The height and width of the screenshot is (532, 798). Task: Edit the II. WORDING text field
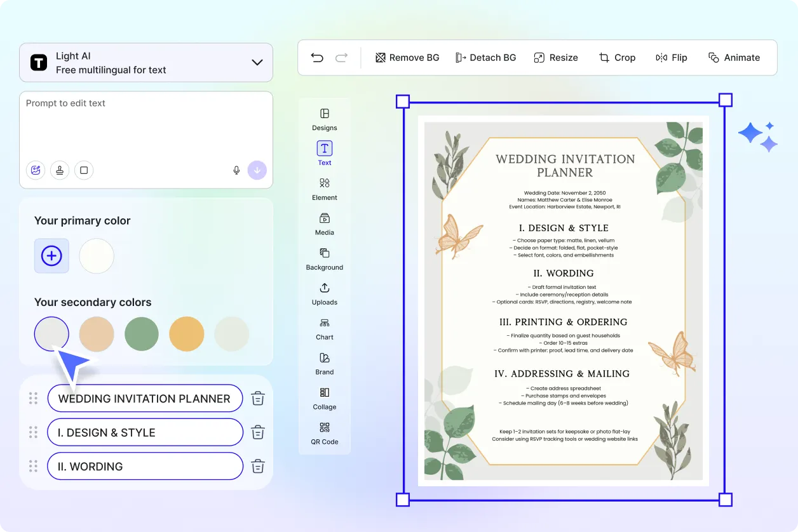tap(145, 466)
